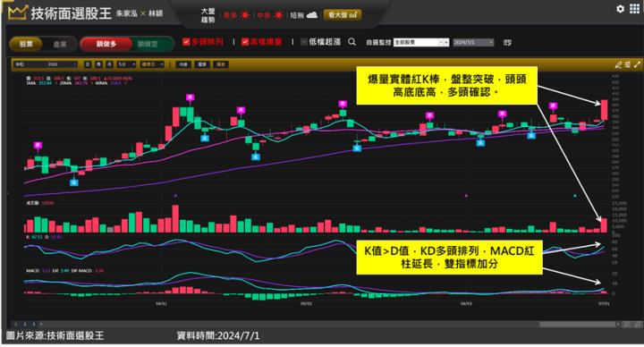Click the mid-term 中多 sun indicator

(279, 15)
